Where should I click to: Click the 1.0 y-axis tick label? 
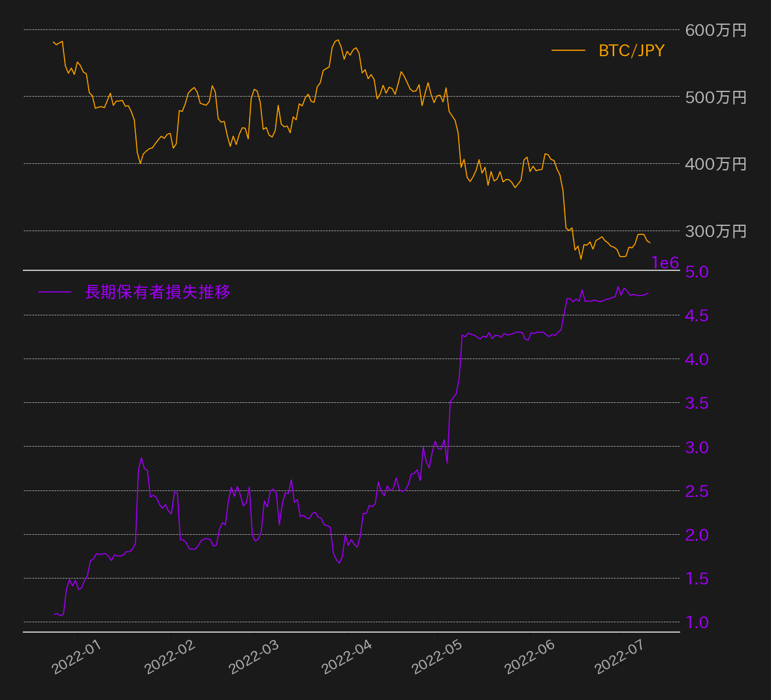pyautogui.click(x=697, y=622)
